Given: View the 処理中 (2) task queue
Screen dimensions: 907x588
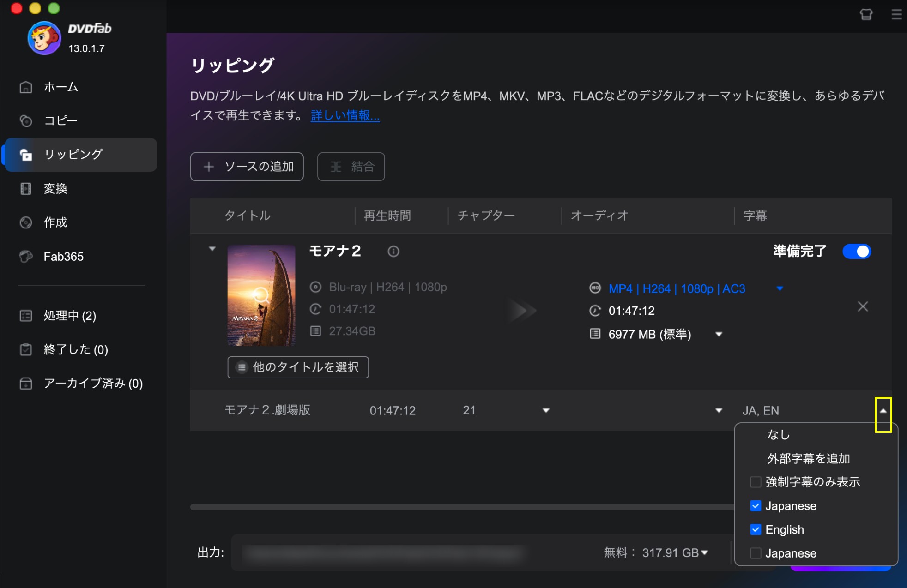Looking at the screenshot, I should point(80,316).
